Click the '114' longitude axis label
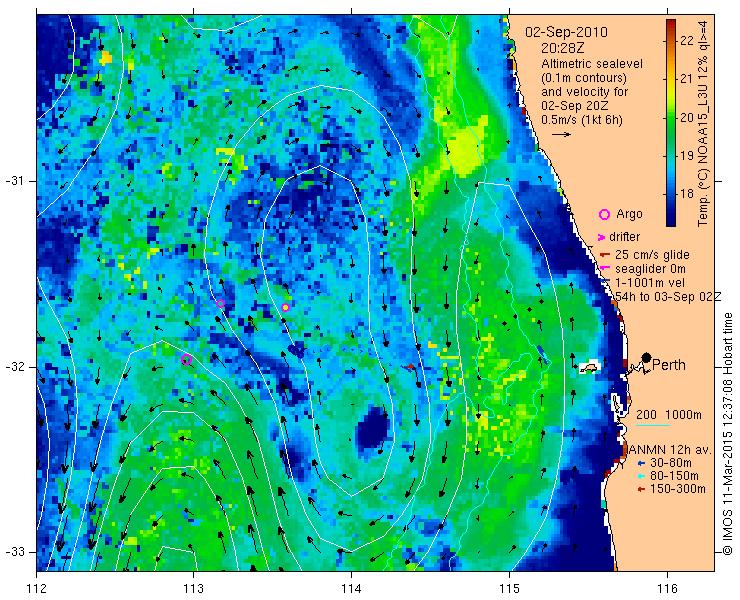This screenshot has height=600, width=740. click(351, 589)
